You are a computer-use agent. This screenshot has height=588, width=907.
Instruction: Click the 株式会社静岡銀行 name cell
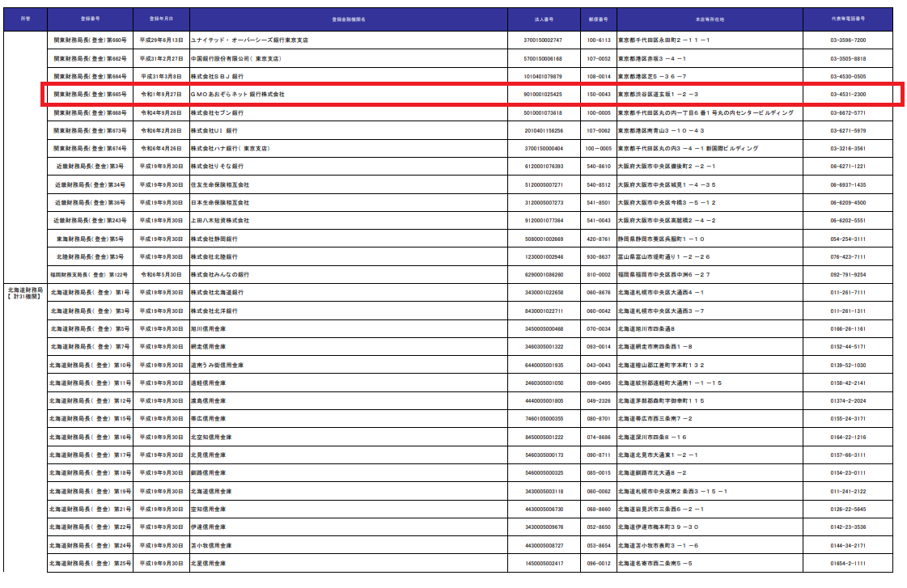[214, 239]
